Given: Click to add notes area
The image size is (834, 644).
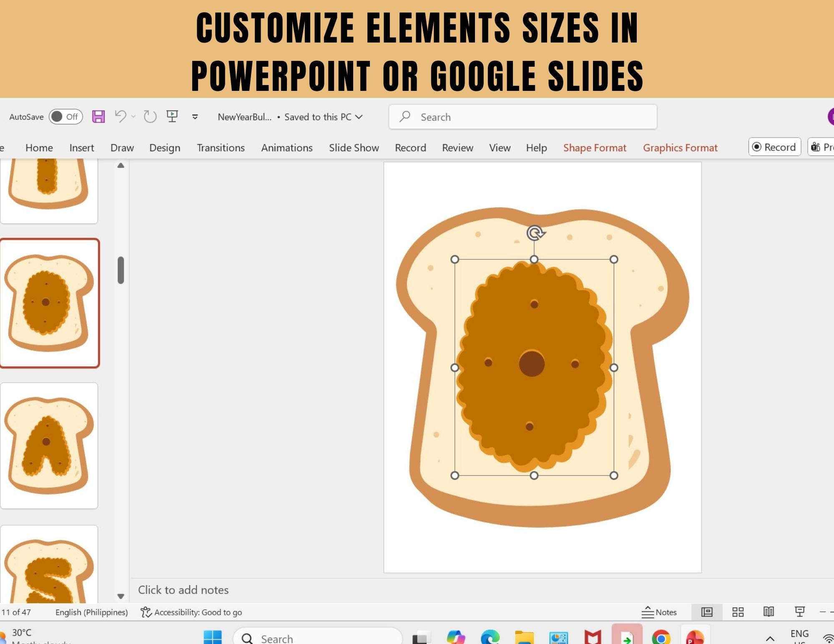Looking at the screenshot, I should point(183,590).
